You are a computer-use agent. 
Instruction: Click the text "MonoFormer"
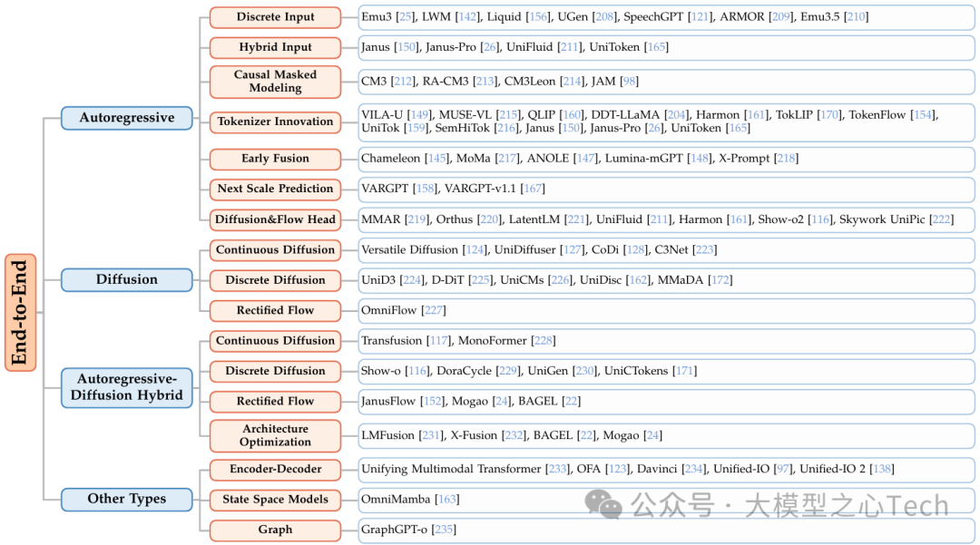coord(493,341)
